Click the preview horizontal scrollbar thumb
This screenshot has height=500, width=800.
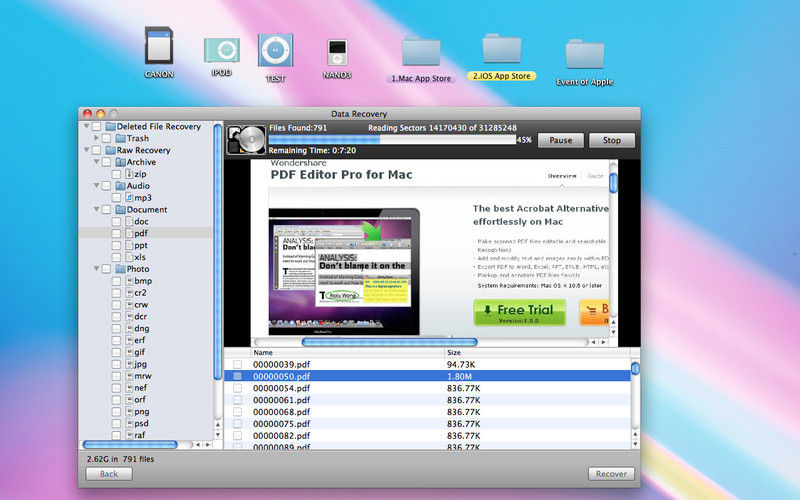(x=389, y=342)
